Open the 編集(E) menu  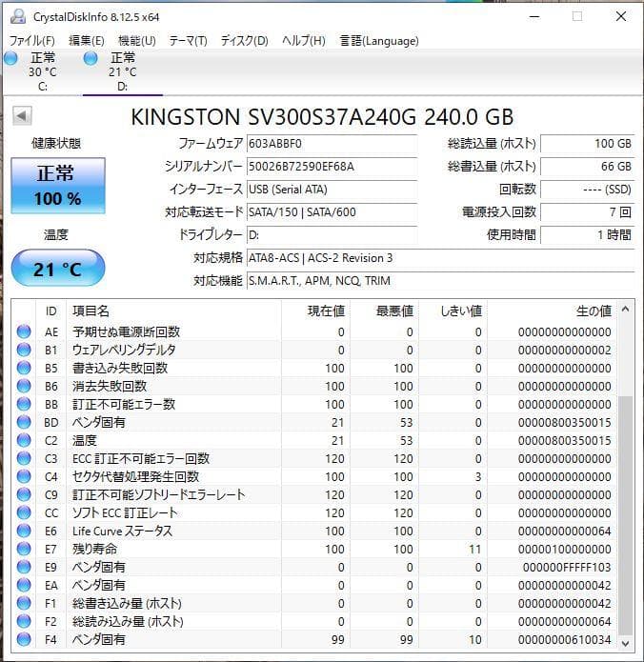click(87, 41)
